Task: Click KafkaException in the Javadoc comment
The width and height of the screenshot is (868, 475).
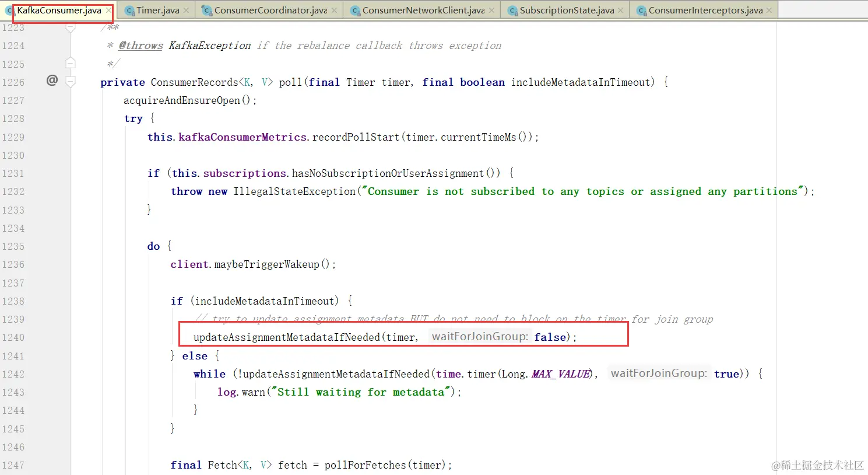Action: [210, 46]
